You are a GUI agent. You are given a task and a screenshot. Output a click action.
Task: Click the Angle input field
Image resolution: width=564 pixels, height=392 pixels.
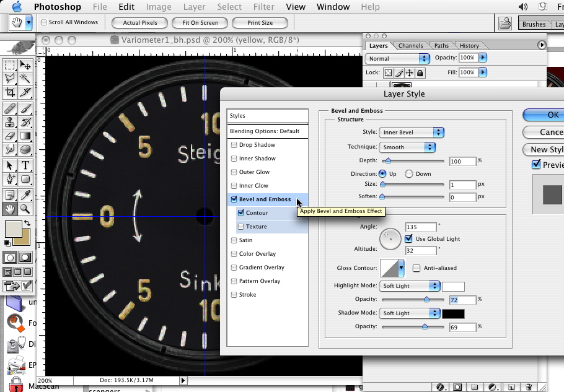[x=421, y=227]
